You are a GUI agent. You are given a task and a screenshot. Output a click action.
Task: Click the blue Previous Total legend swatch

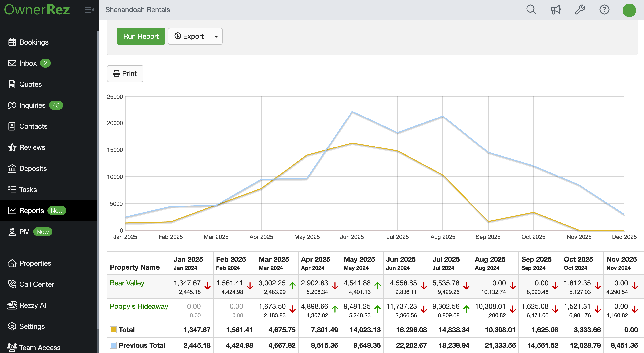pyautogui.click(x=113, y=345)
